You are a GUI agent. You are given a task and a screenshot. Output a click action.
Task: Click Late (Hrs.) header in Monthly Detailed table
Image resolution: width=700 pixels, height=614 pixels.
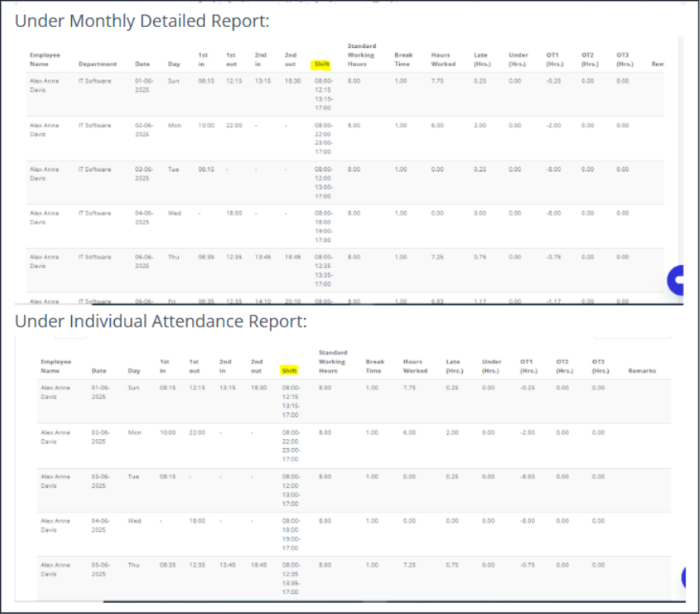tap(481, 60)
